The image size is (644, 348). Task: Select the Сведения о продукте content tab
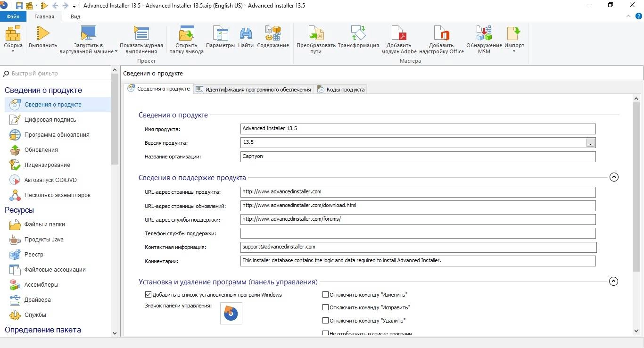click(158, 89)
